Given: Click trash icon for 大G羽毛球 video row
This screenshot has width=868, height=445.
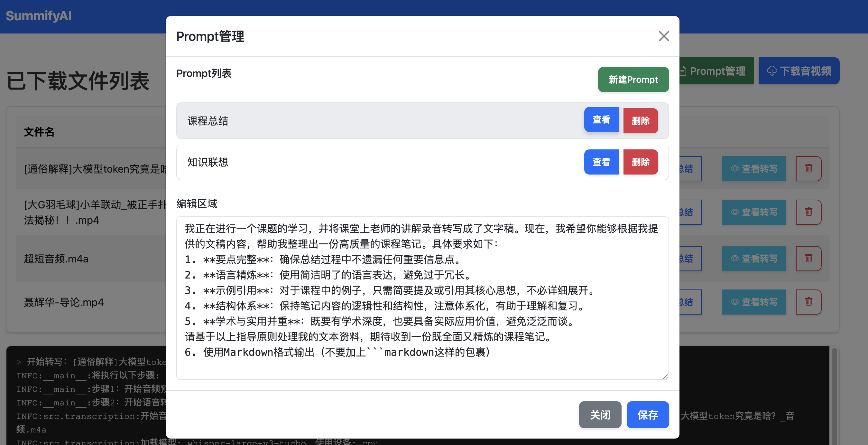Looking at the screenshot, I should click(808, 212).
